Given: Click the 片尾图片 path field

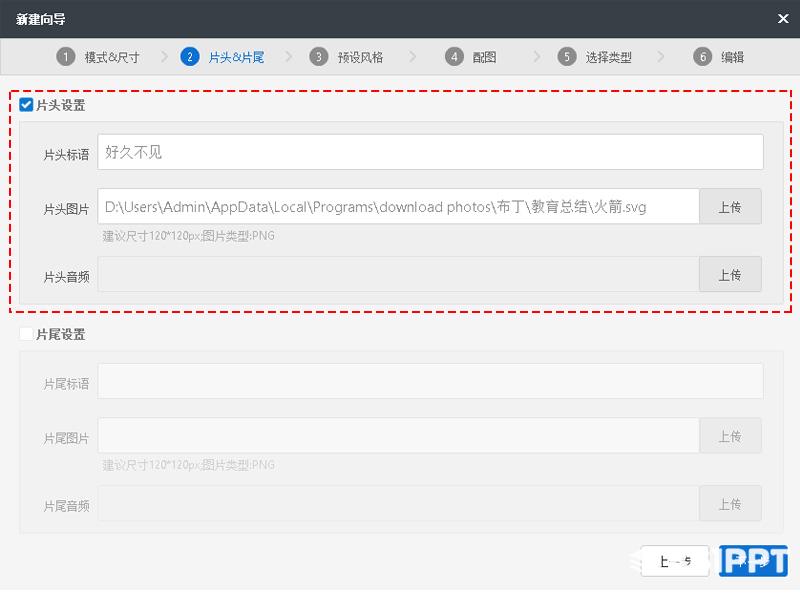Looking at the screenshot, I should click(x=398, y=436).
